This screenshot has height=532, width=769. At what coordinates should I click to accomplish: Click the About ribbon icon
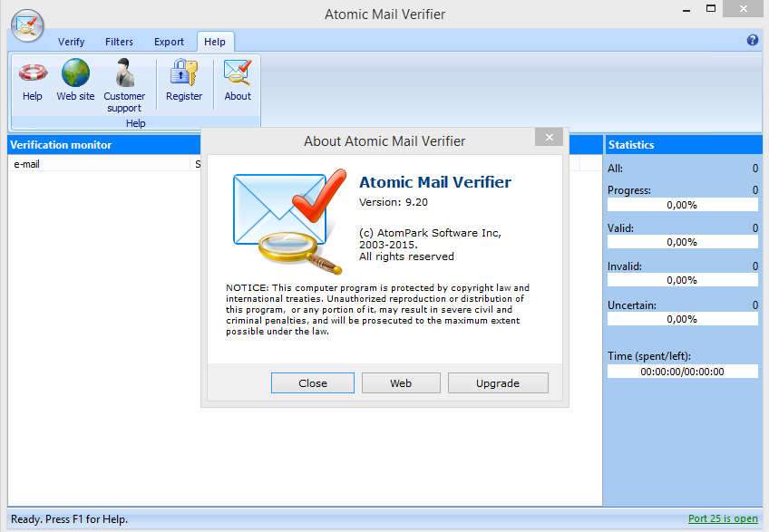click(238, 80)
